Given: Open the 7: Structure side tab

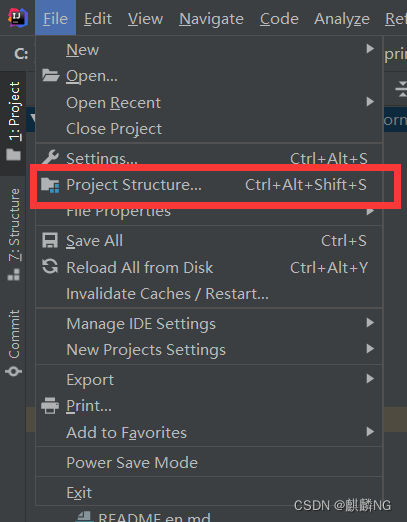Looking at the screenshot, I should 14,235.
